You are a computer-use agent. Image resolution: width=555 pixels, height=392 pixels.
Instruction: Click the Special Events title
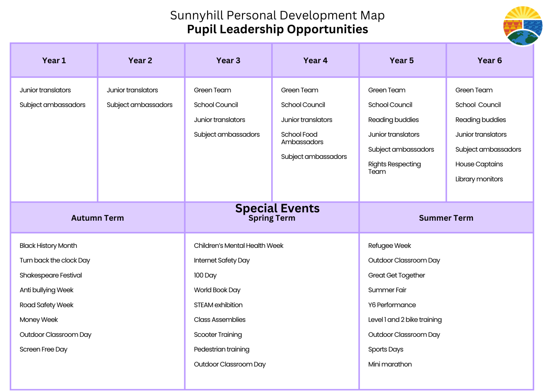(277, 208)
